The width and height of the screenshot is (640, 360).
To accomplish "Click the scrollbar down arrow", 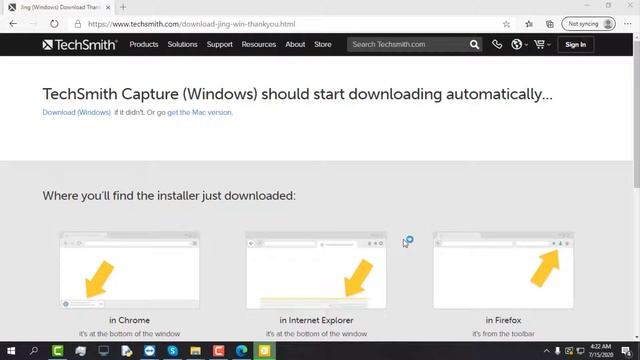I will pyautogui.click(x=636, y=338).
